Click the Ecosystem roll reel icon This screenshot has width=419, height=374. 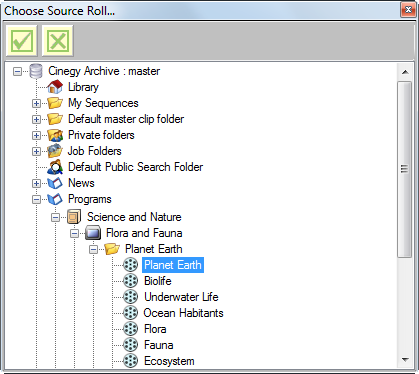tap(130, 361)
